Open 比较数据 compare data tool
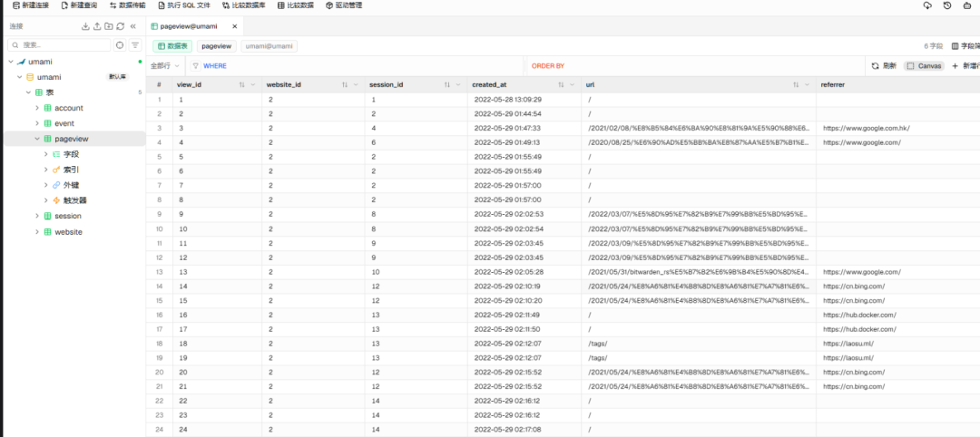Image resolution: width=980 pixels, height=437 pixels. click(296, 5)
